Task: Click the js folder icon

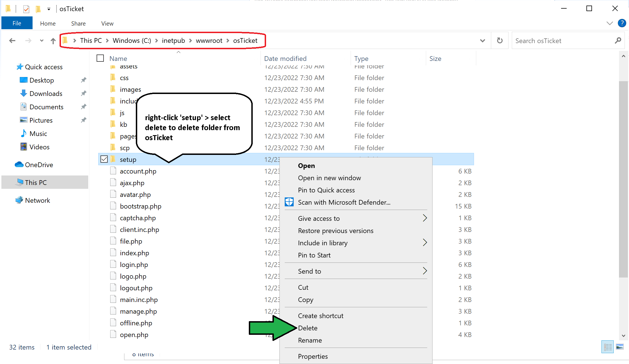Action: click(113, 112)
